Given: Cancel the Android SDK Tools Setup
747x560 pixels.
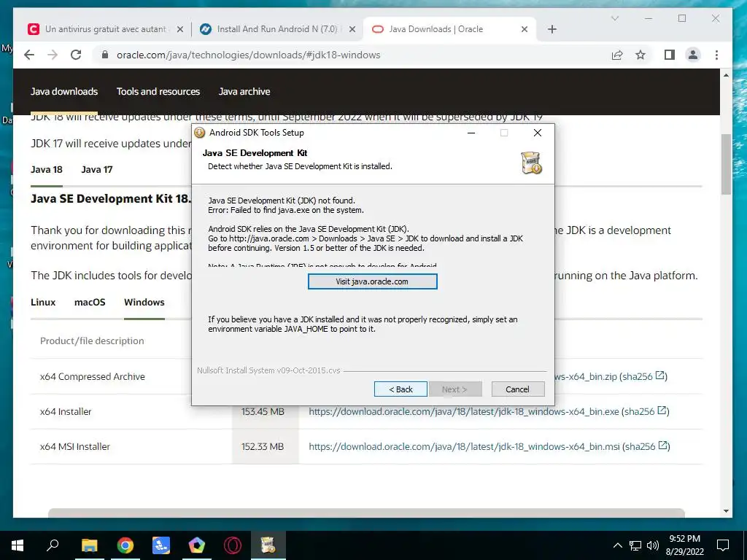Looking at the screenshot, I should (517, 389).
